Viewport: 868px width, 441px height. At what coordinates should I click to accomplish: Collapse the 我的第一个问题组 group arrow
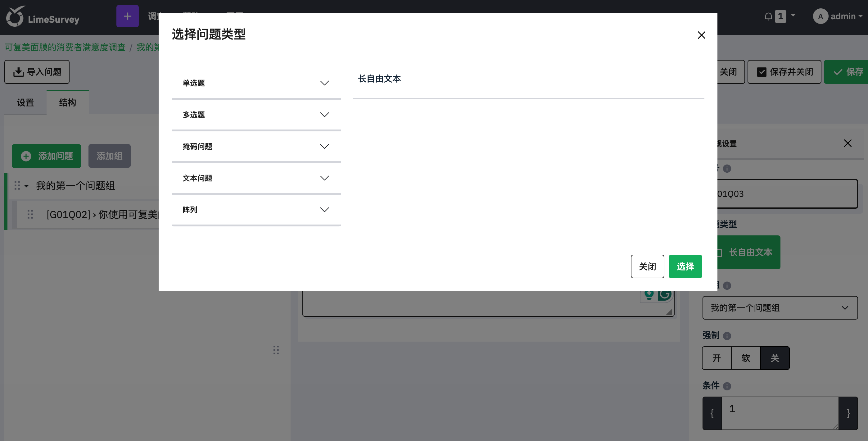[x=26, y=186]
